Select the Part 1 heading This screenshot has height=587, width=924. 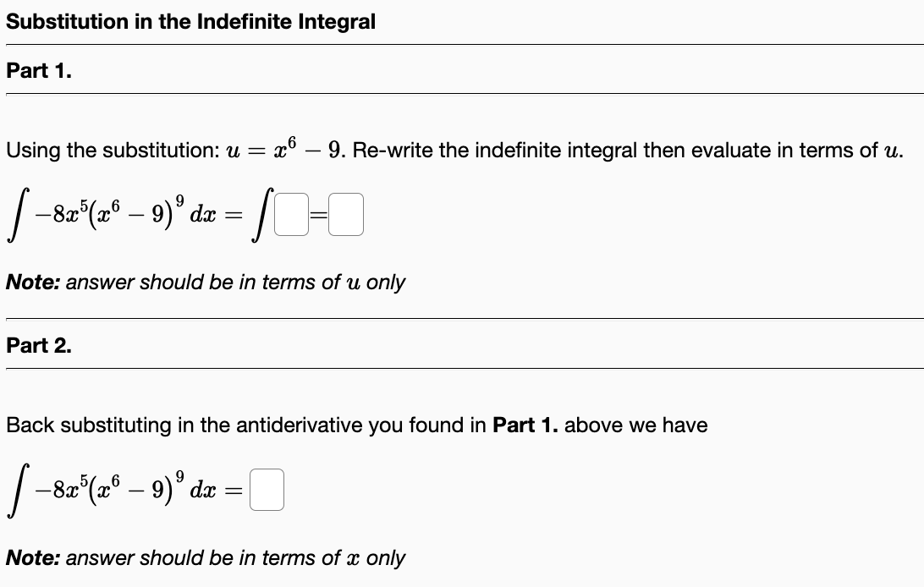click(x=37, y=71)
